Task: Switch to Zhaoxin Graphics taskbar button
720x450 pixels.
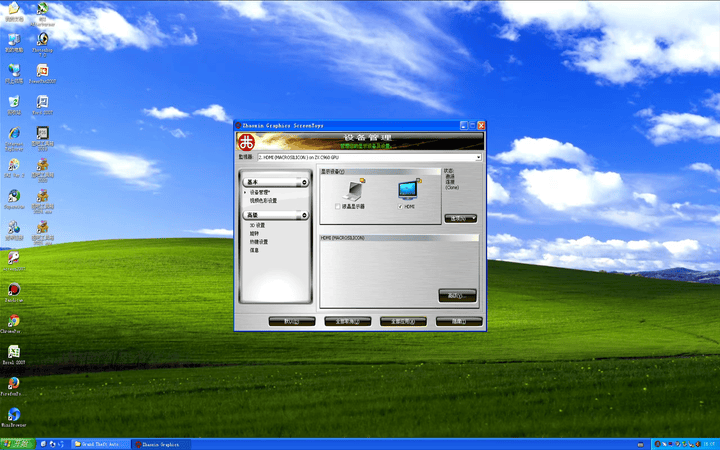Action: point(160,444)
